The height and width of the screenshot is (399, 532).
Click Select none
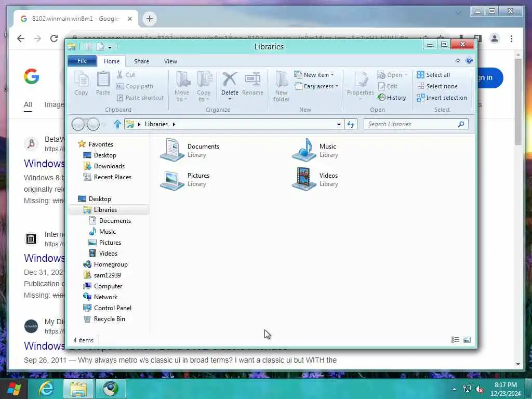tap(437, 86)
